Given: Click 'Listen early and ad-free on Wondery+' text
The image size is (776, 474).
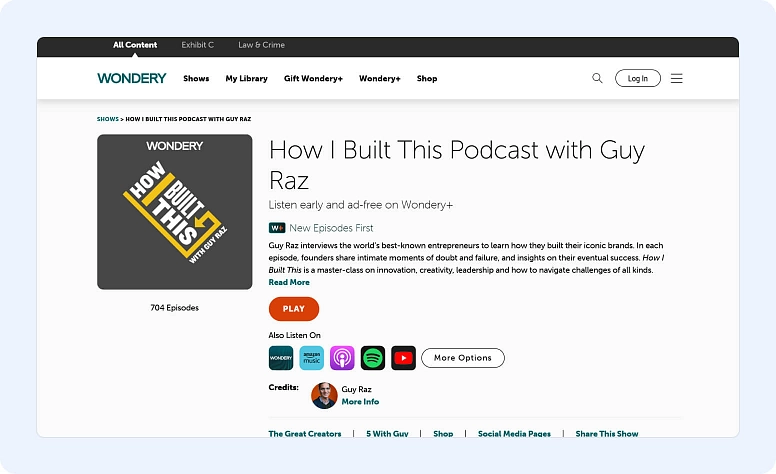Looking at the screenshot, I should pos(361,205).
